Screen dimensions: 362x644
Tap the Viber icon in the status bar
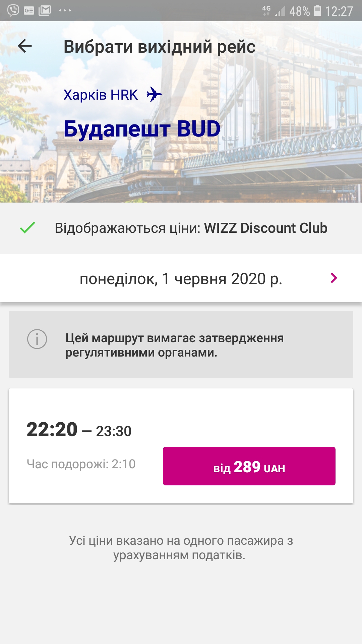(13, 10)
